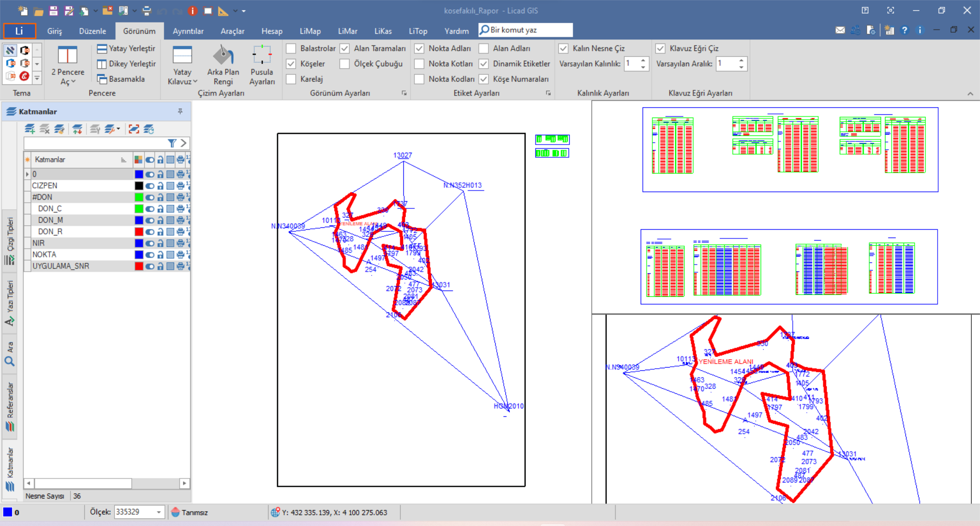Pin the Katmanlar panel

click(180, 111)
